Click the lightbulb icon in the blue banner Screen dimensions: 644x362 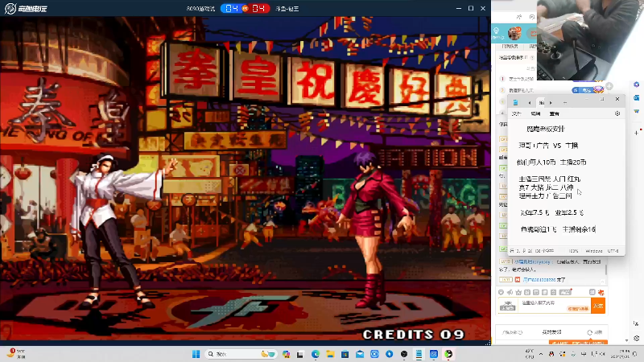click(x=496, y=31)
